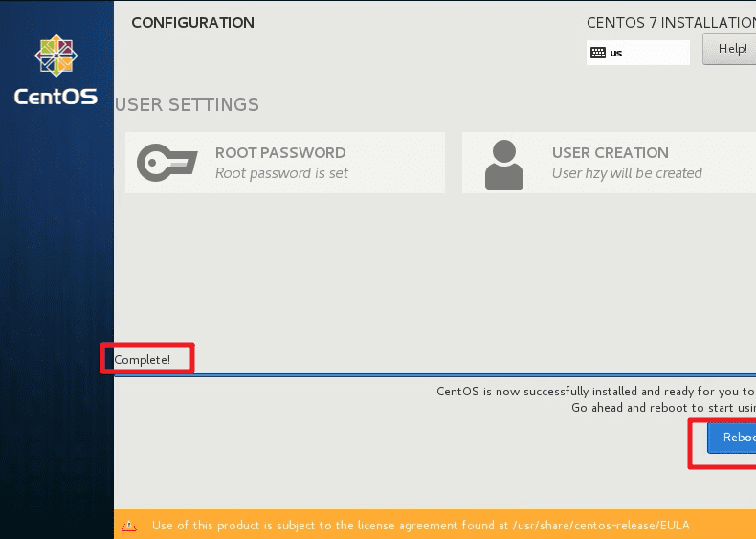Image resolution: width=756 pixels, height=539 pixels.
Task: Click the Help! button
Action: 729,49
